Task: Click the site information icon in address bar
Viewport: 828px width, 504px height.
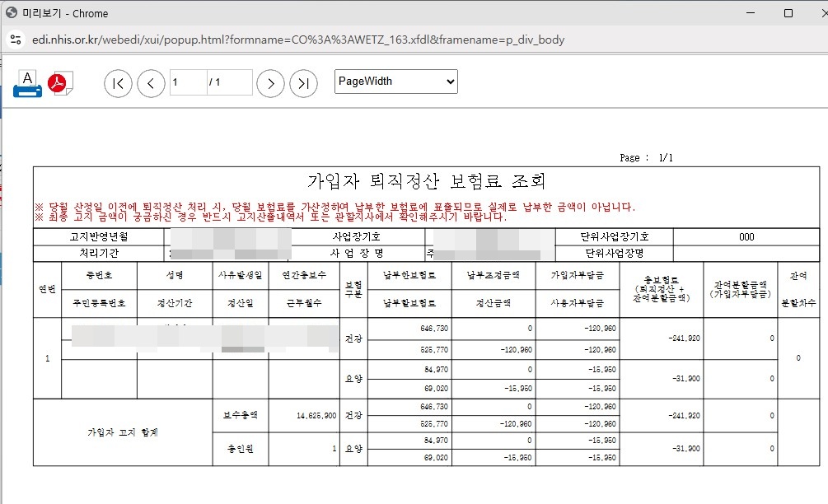Action: coord(16,40)
